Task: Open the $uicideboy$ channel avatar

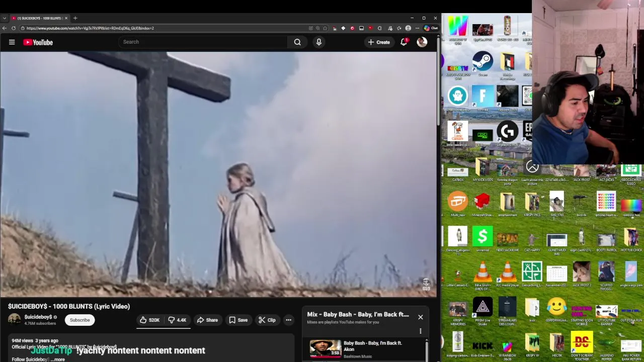Action: click(15, 320)
